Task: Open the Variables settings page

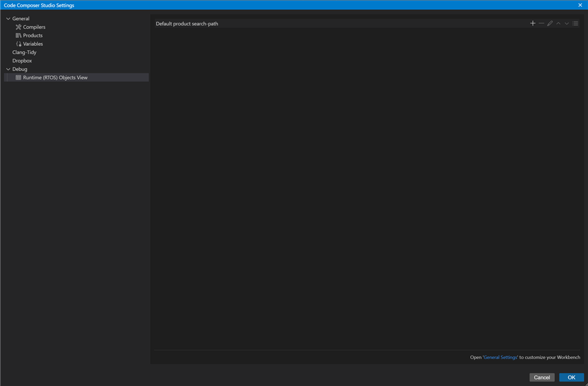Action: pyautogui.click(x=33, y=44)
